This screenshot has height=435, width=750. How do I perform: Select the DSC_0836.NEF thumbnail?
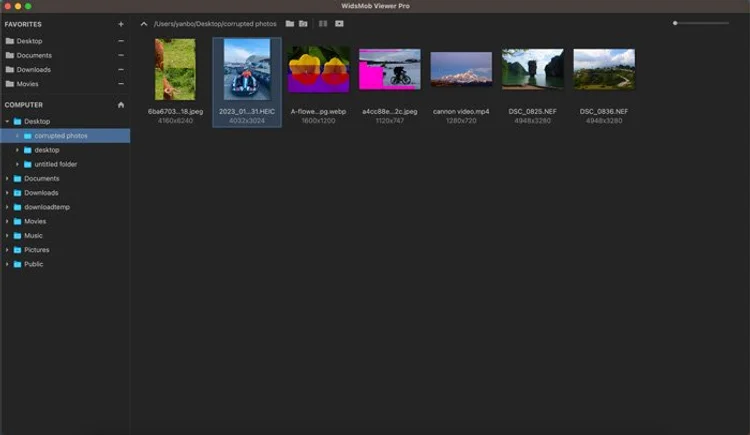604,69
